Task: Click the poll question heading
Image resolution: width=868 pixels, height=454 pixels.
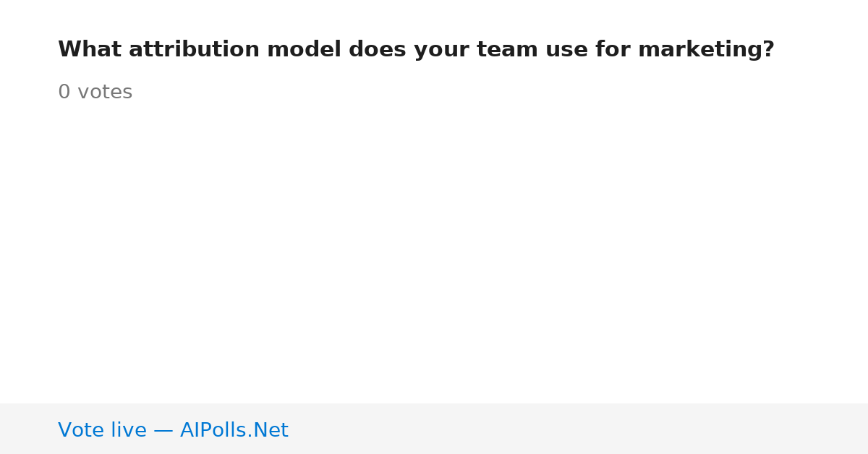Action: pos(416,50)
